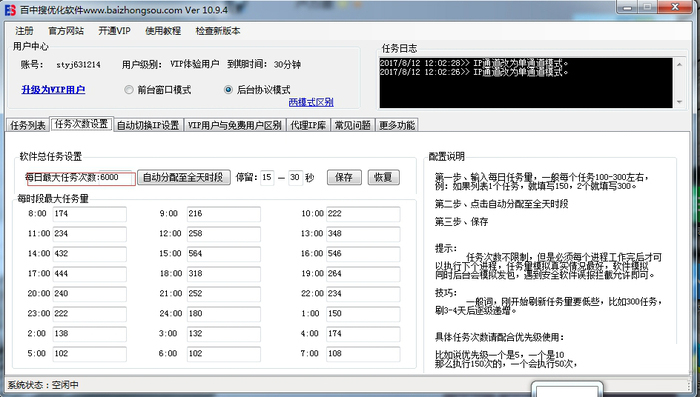
Task: Click the 12:00 task count field
Action: pos(223,234)
